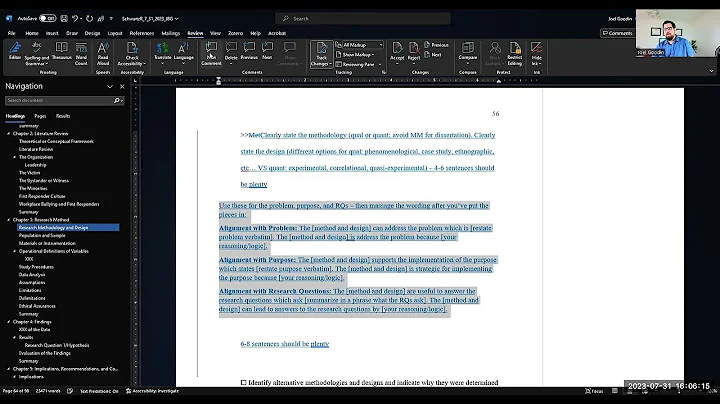Save the document
The height and width of the screenshot is (404, 720).
(x=64, y=19)
